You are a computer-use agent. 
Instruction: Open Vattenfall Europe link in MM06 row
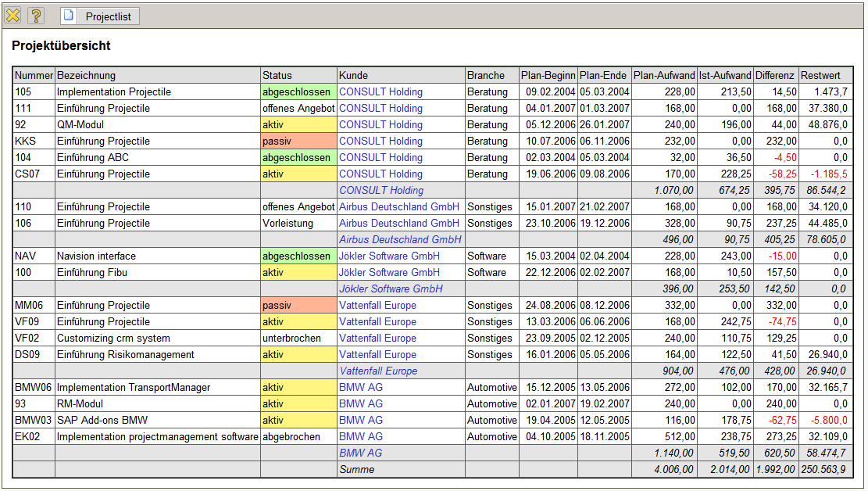click(377, 306)
